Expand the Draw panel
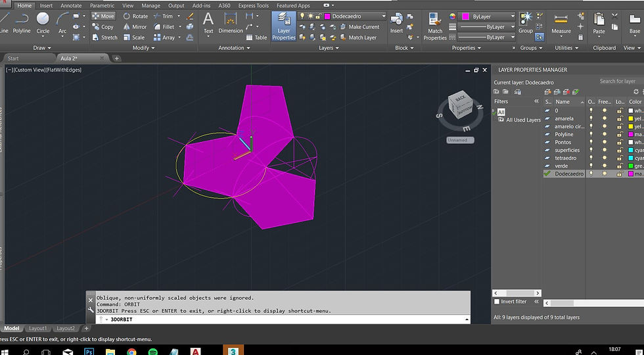This screenshot has height=355, width=644. tap(42, 48)
